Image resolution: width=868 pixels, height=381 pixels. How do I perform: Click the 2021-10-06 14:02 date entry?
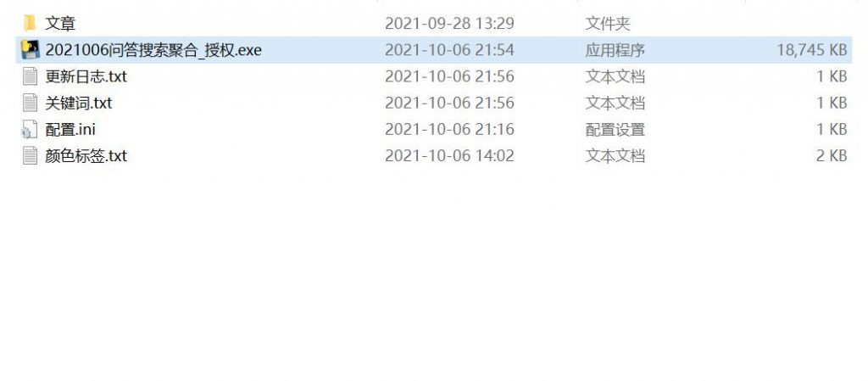tap(449, 156)
